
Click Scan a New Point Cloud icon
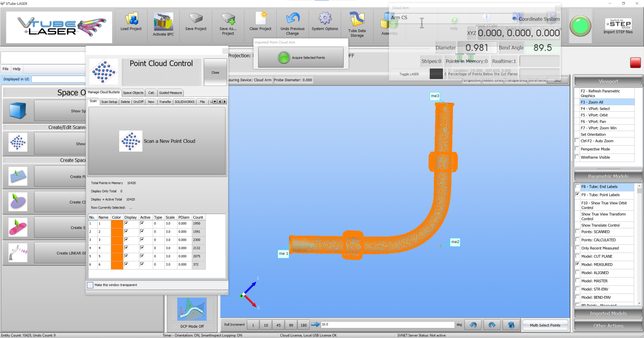click(x=130, y=141)
